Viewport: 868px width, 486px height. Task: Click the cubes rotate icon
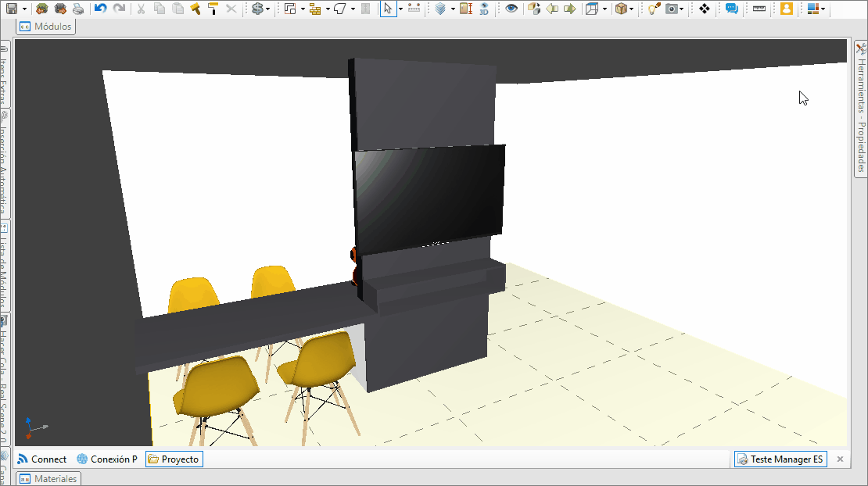[533, 9]
